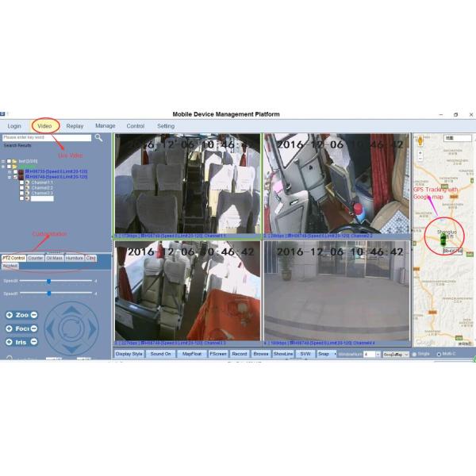This screenshot has width=476, height=476.
Task: Click the Iris minus button
Action: coord(34,342)
